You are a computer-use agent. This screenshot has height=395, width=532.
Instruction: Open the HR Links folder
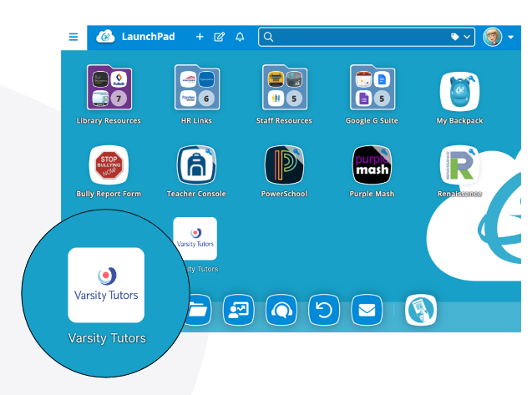[197, 88]
